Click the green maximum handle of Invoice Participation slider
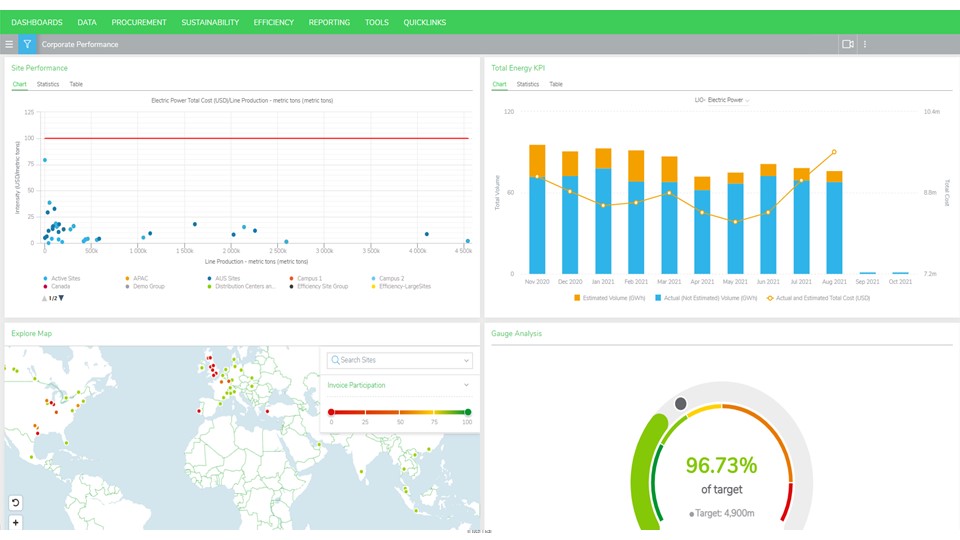 468,412
